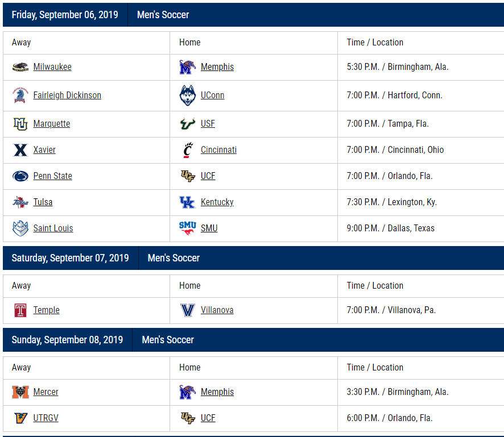Select the Villanova V logo
This screenshot has width=504, height=437.
coord(187,310)
